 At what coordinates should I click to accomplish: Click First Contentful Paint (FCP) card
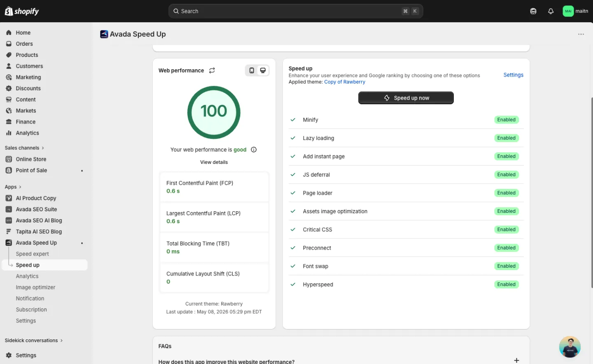coord(214,187)
